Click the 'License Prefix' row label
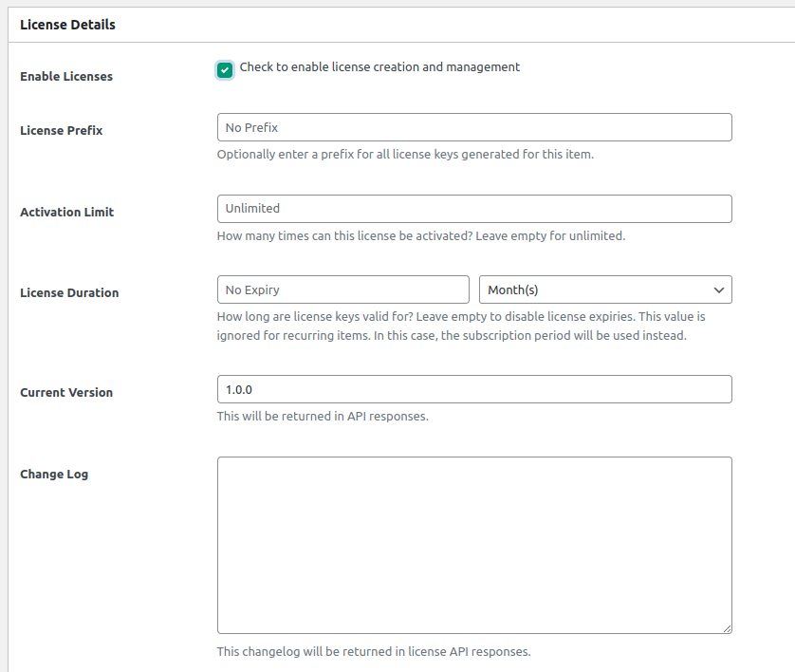This screenshot has height=672, width=795. (x=62, y=130)
